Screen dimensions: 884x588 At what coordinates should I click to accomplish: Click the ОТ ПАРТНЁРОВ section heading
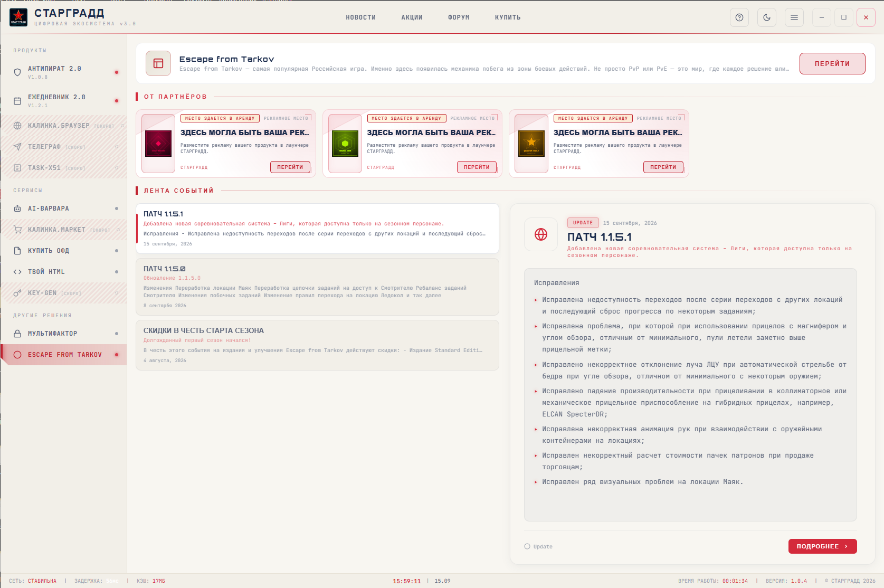[x=175, y=97]
